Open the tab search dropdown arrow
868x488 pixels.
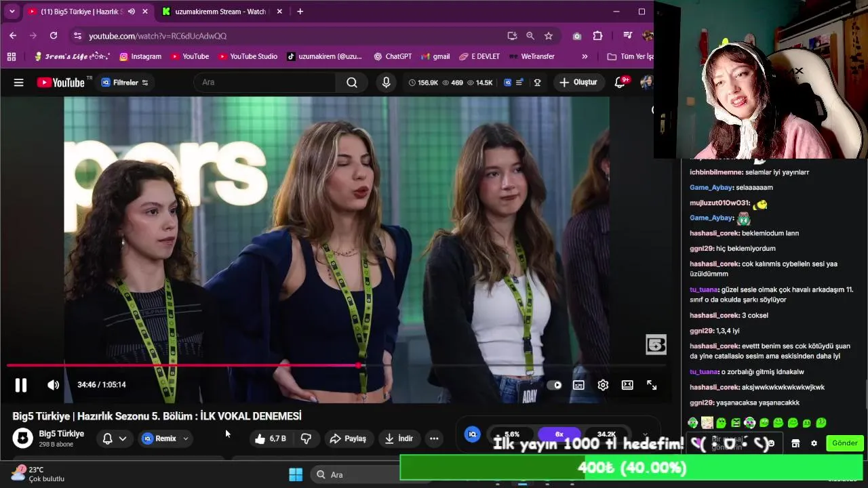click(x=12, y=12)
